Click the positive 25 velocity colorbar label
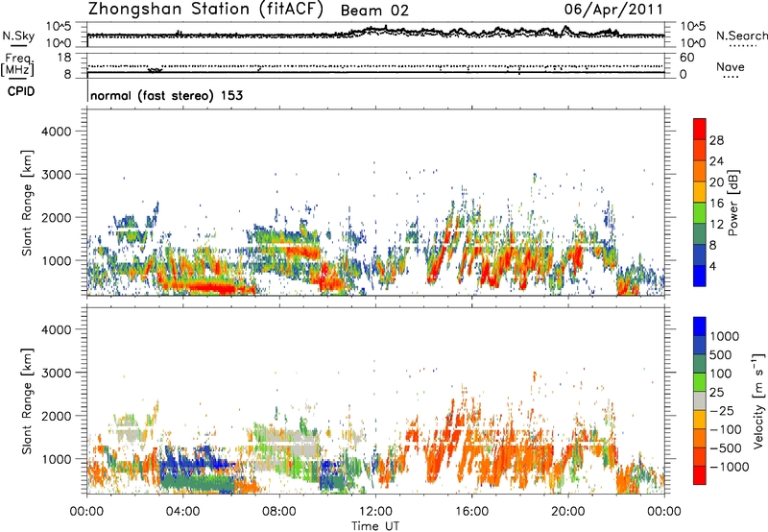This screenshot has width=768, height=532. coord(717,393)
